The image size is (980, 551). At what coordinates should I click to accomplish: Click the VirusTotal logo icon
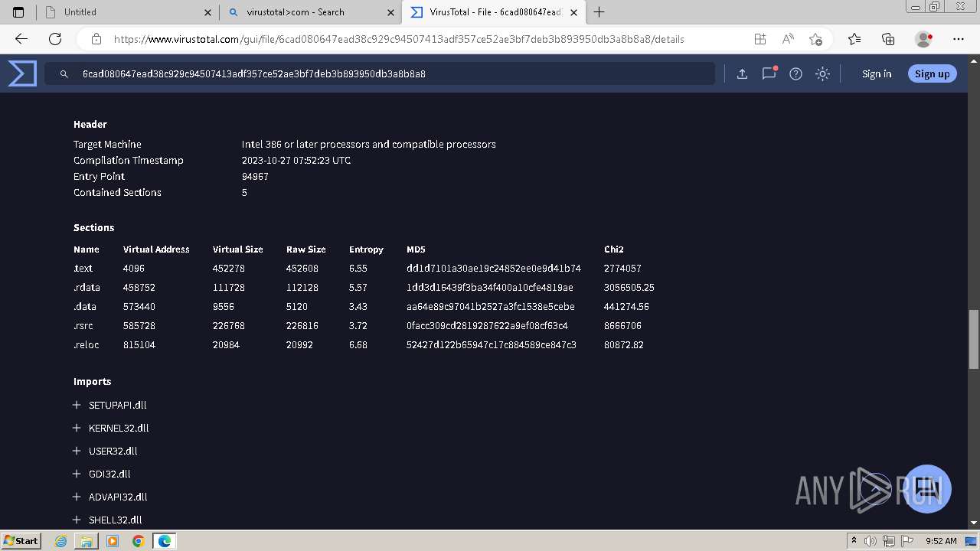22,73
